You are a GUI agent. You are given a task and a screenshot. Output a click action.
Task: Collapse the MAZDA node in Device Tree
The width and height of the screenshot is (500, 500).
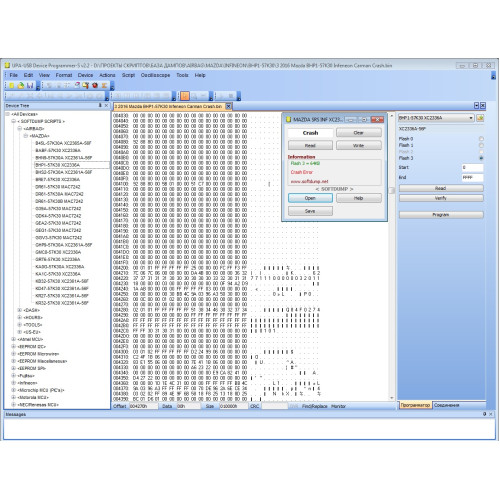tap(26, 136)
